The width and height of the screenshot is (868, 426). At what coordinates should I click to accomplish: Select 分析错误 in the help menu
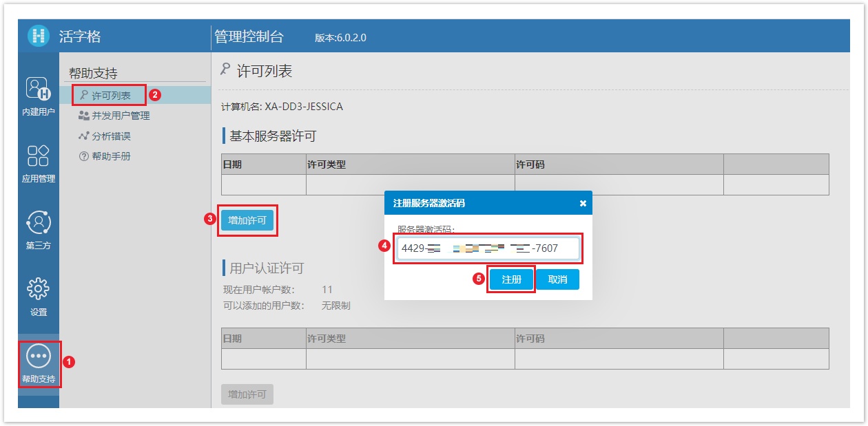tap(105, 136)
